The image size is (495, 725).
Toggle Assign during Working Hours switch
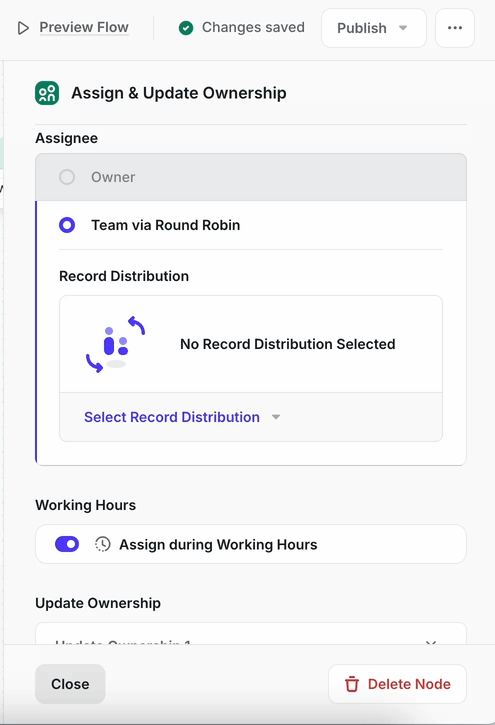(x=67, y=544)
